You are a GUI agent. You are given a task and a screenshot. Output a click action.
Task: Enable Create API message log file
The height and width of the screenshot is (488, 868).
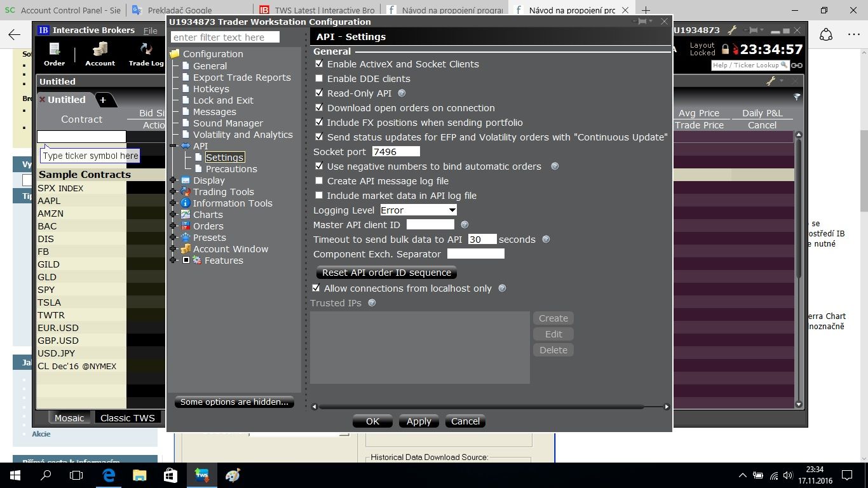coord(319,181)
